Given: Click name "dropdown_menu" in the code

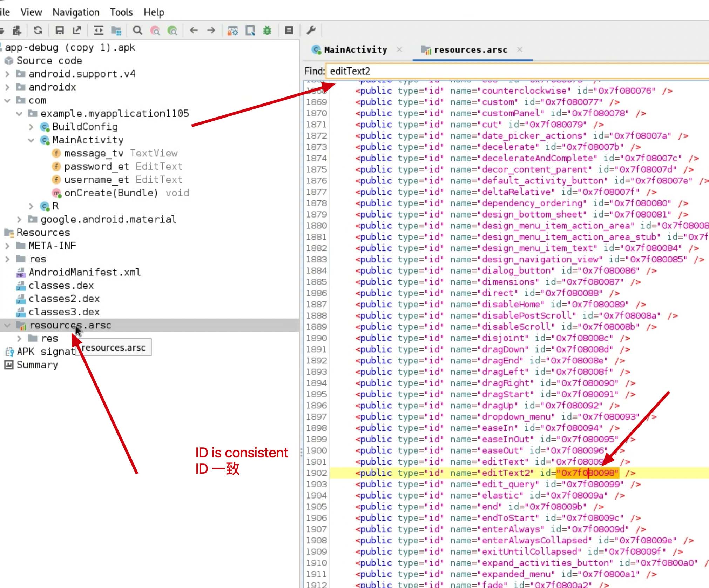Looking at the screenshot, I should (x=516, y=417).
